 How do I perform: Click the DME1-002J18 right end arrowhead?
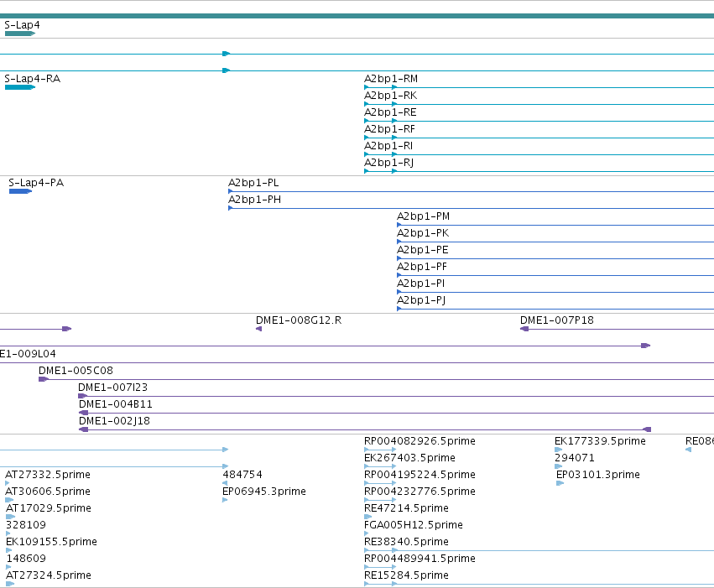(647, 429)
